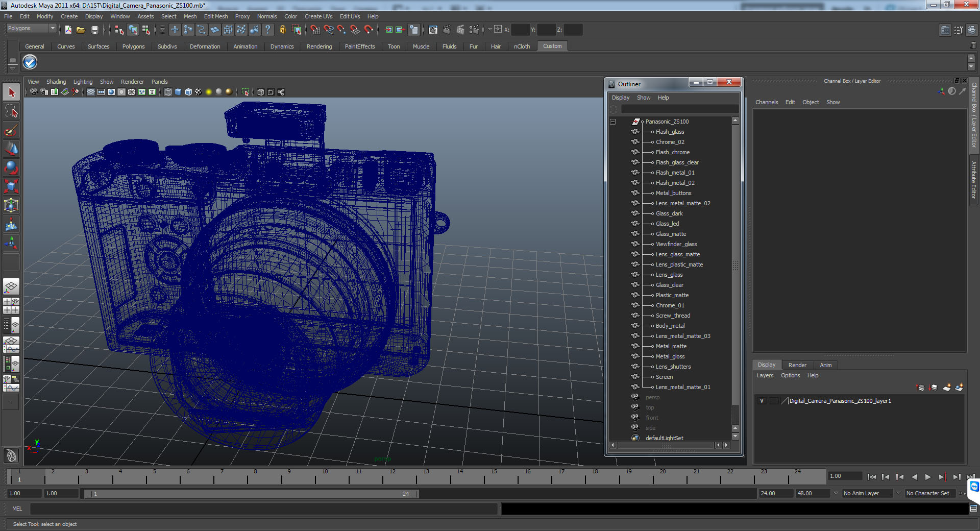Image resolution: width=980 pixels, height=531 pixels.
Task: Create layer from selected objects
Action: coord(959,388)
